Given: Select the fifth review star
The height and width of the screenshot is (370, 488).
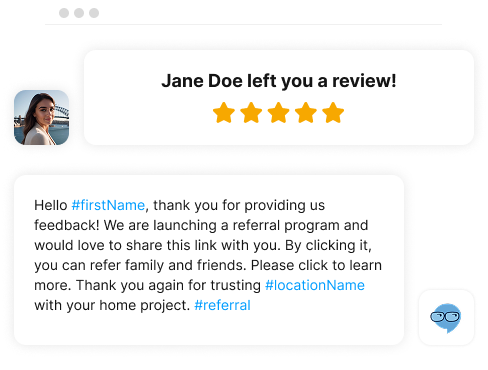Looking at the screenshot, I should click(x=333, y=113).
